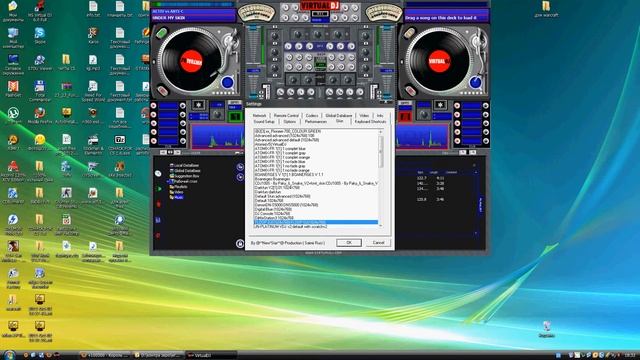Open the folder icon at desktop top-right
640x360 pixels.
tap(546, 9)
